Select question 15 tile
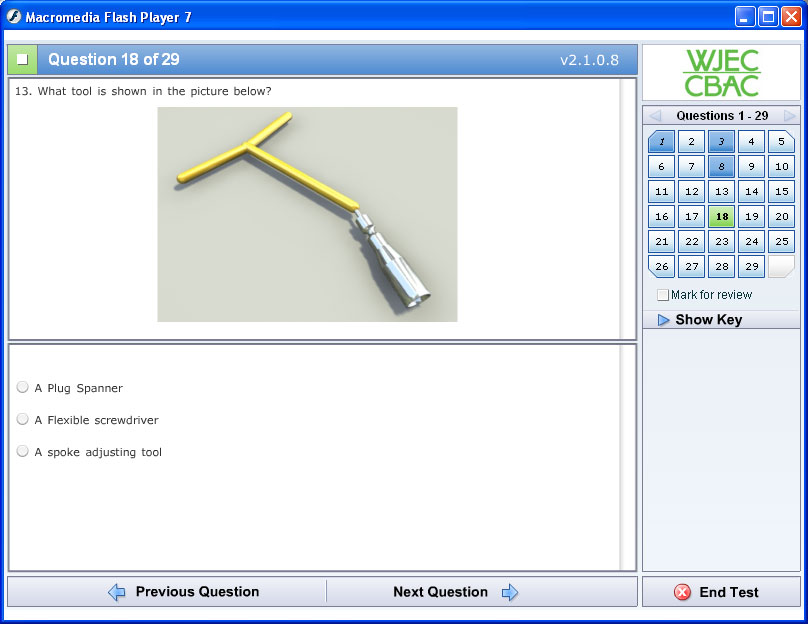The image size is (808, 624). 781,192
